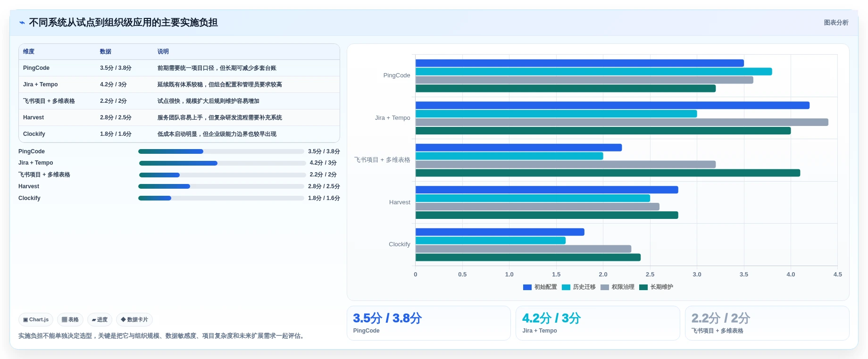The height and width of the screenshot is (359, 868).
Task: Open the 飞书项目 + 多维表格 2.2分 / 2分 card
Action: coord(767,323)
